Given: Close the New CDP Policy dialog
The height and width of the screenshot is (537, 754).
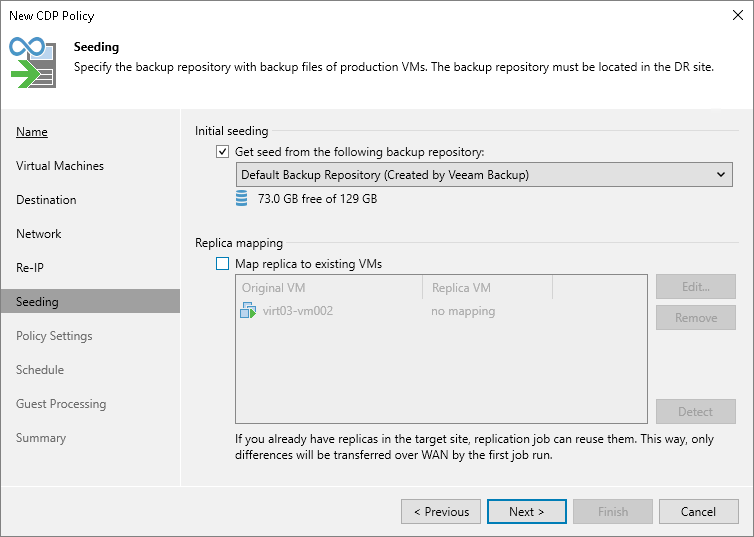Looking at the screenshot, I should tap(738, 15).
